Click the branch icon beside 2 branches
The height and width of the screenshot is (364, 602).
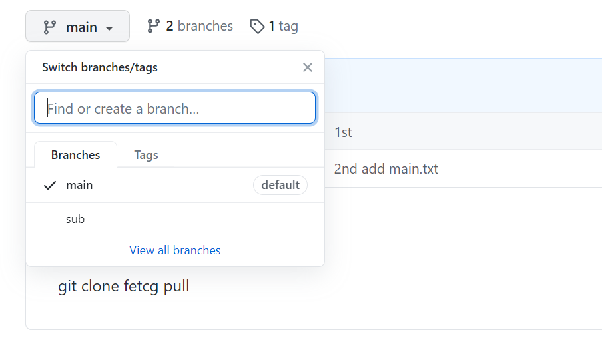pos(153,26)
